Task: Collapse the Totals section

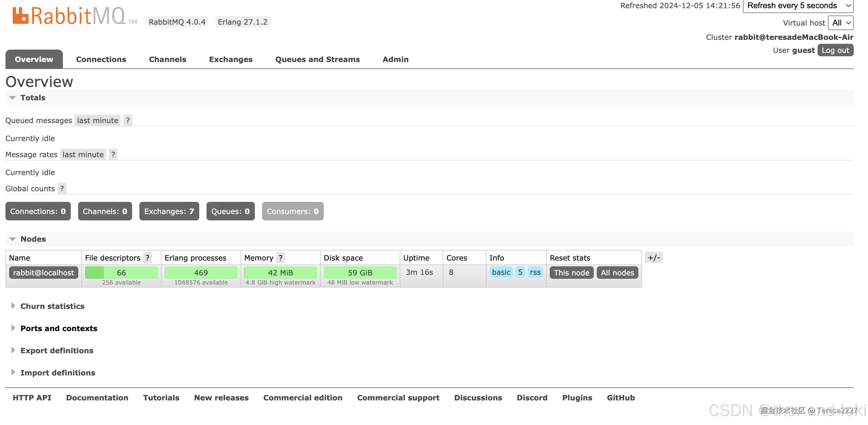Action: tap(32, 98)
